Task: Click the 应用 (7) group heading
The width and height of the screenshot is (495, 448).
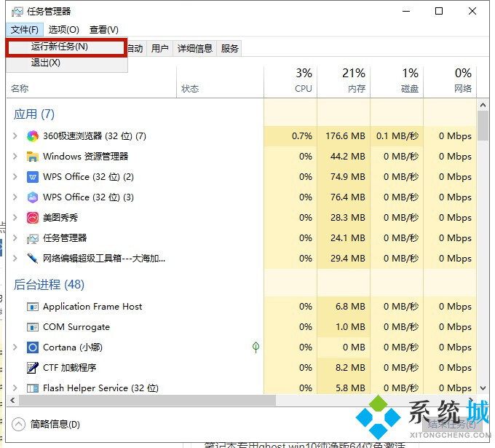Action: click(33, 114)
